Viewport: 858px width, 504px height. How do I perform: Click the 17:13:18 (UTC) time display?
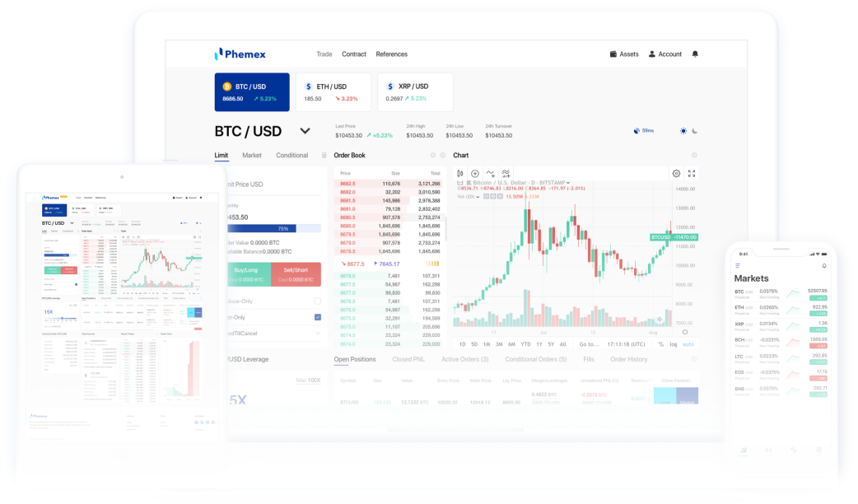[x=626, y=344]
